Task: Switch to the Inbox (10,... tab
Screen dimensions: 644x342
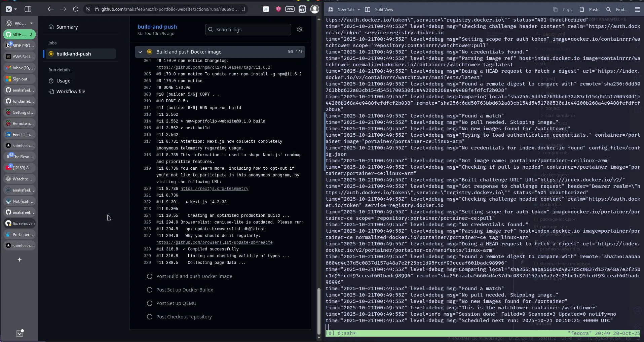Action: point(20,68)
